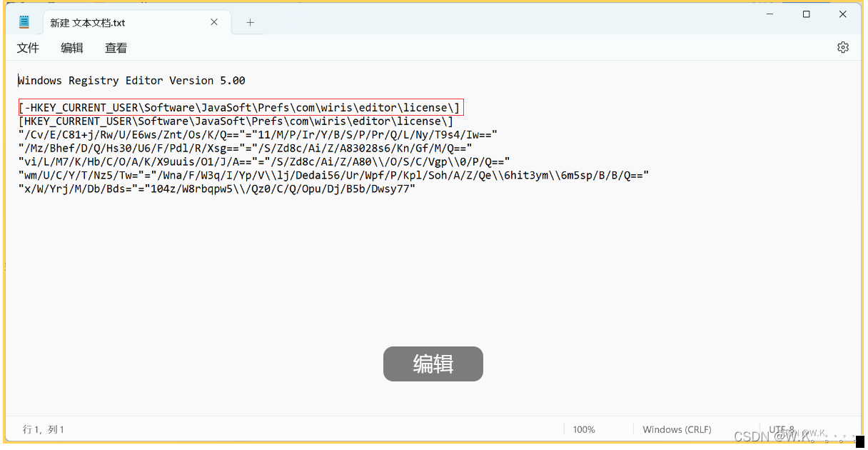Open the 编辑 menu
The height and width of the screenshot is (450, 868).
pos(72,48)
